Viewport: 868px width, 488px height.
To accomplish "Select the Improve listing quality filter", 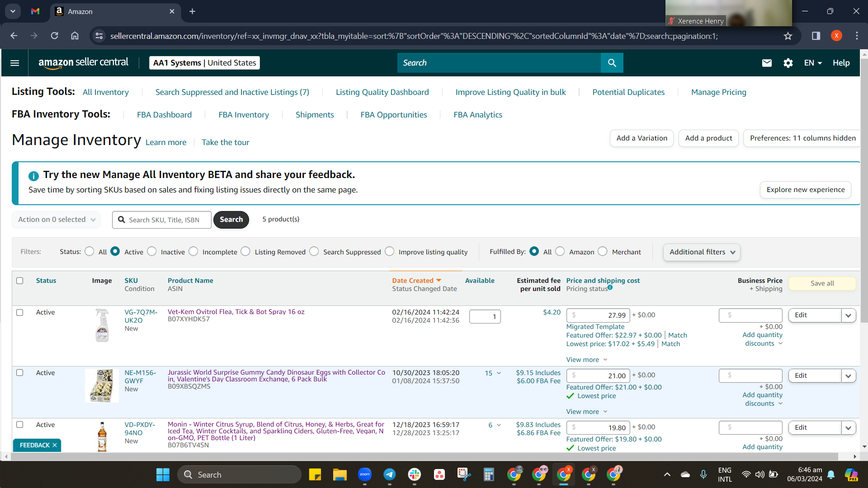I will point(390,251).
